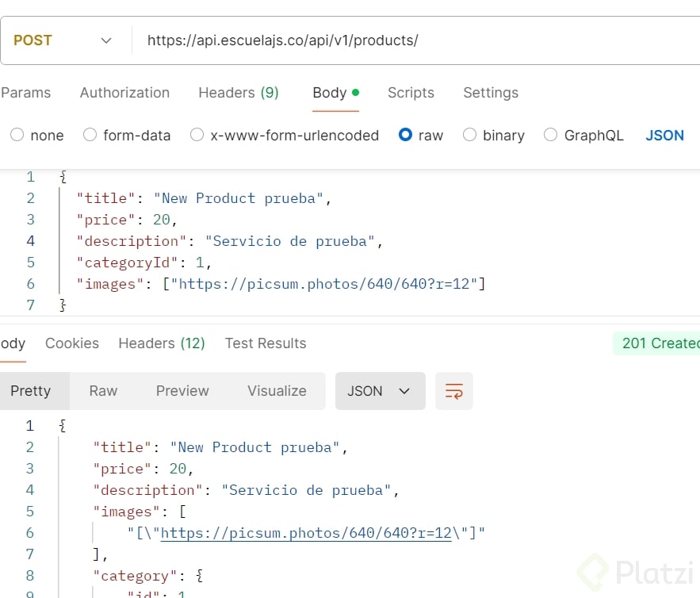View the Test Results tab
The height and width of the screenshot is (598, 700).
(266, 343)
